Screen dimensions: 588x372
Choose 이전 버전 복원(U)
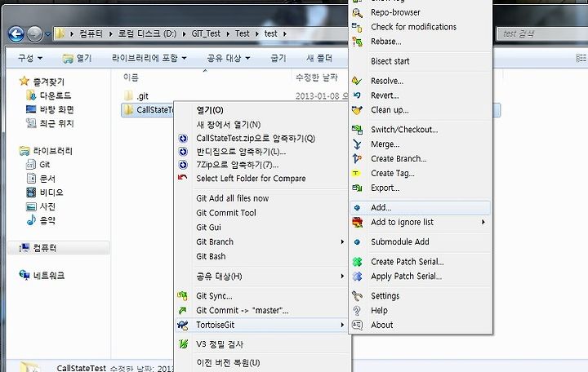(228, 363)
